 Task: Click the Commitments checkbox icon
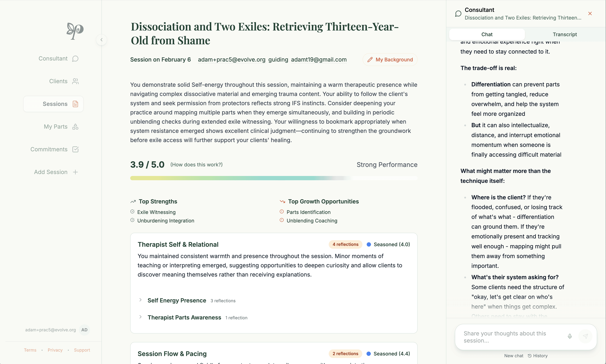point(75,149)
